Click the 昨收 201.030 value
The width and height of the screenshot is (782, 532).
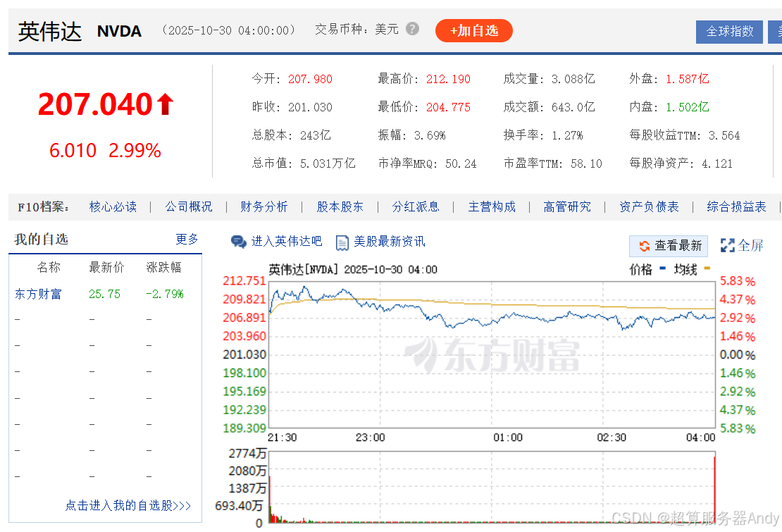[x=310, y=107]
